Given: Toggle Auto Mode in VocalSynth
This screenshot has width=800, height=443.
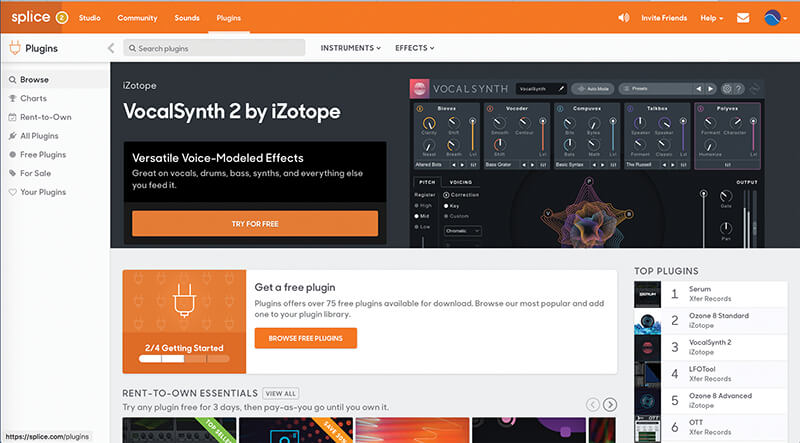Looking at the screenshot, I should (x=592, y=89).
